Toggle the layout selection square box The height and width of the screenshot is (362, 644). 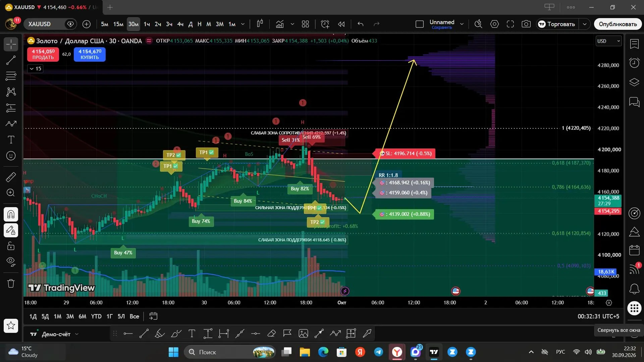pyautogui.click(x=420, y=24)
